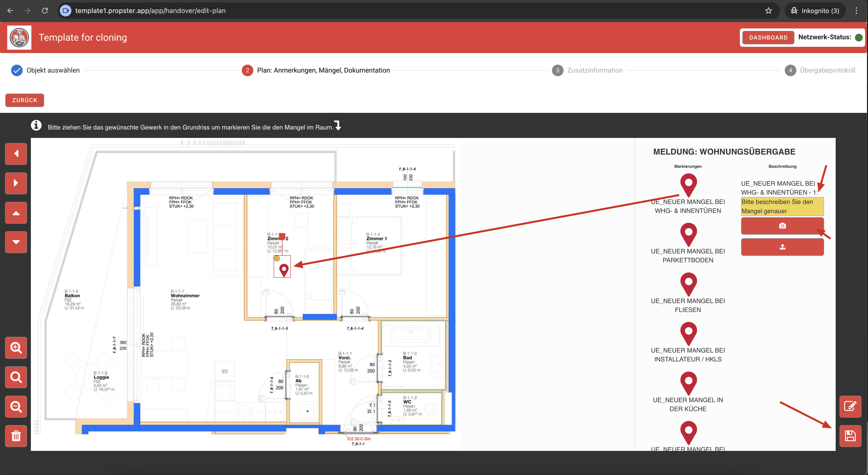Click the save floppy disk button

[x=850, y=436]
